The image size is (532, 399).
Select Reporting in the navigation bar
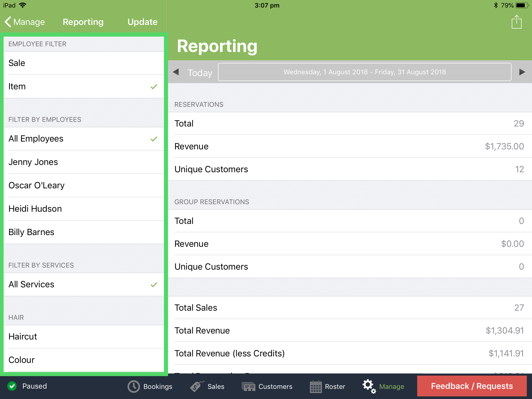point(83,22)
